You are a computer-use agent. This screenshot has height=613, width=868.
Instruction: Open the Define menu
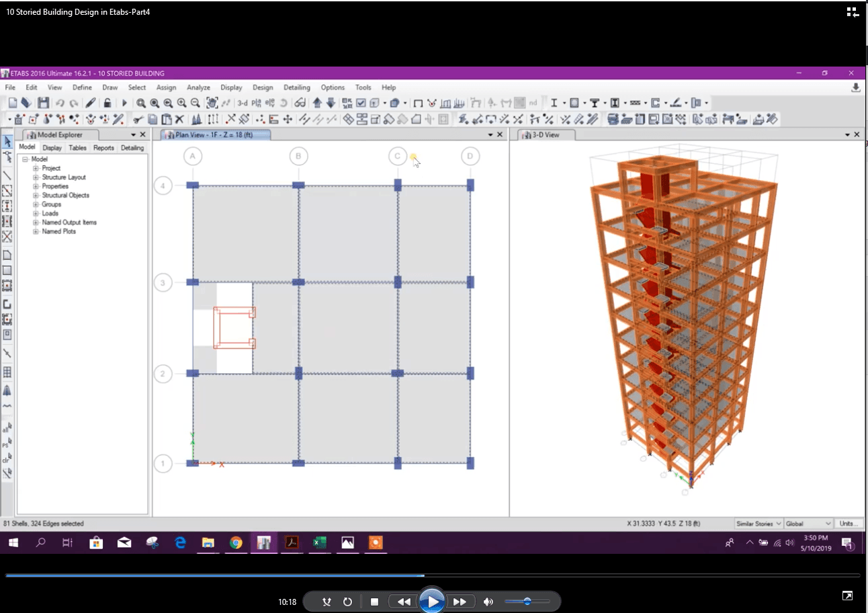pos(82,87)
